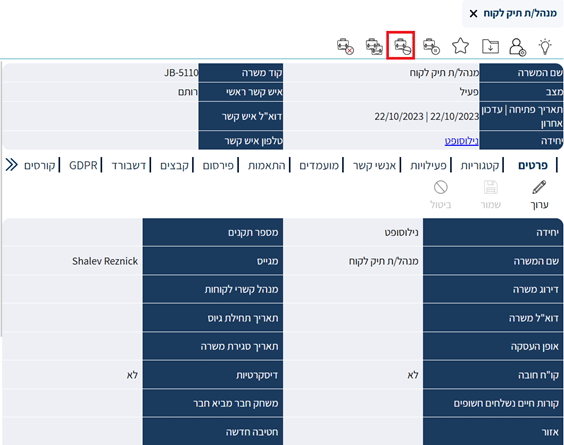Viewport: 564px width, 445px height.
Task: Click the ביטול cancel button
Action: point(441,195)
